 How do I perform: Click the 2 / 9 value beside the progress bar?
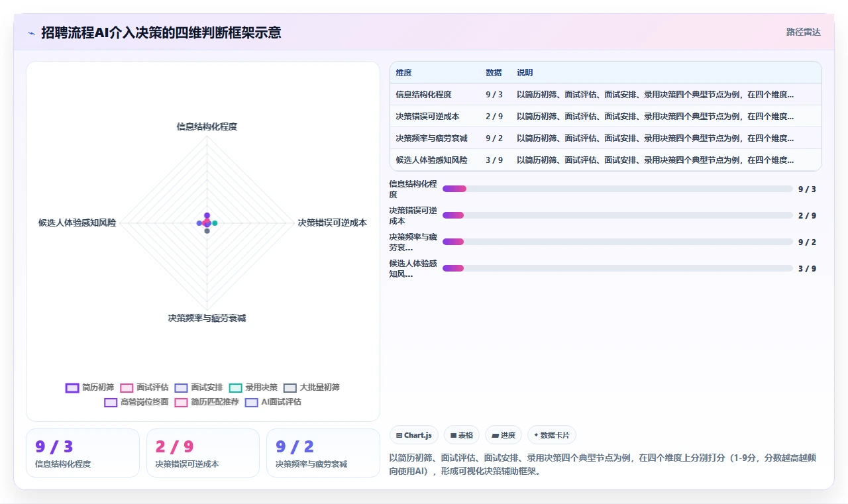coord(807,215)
